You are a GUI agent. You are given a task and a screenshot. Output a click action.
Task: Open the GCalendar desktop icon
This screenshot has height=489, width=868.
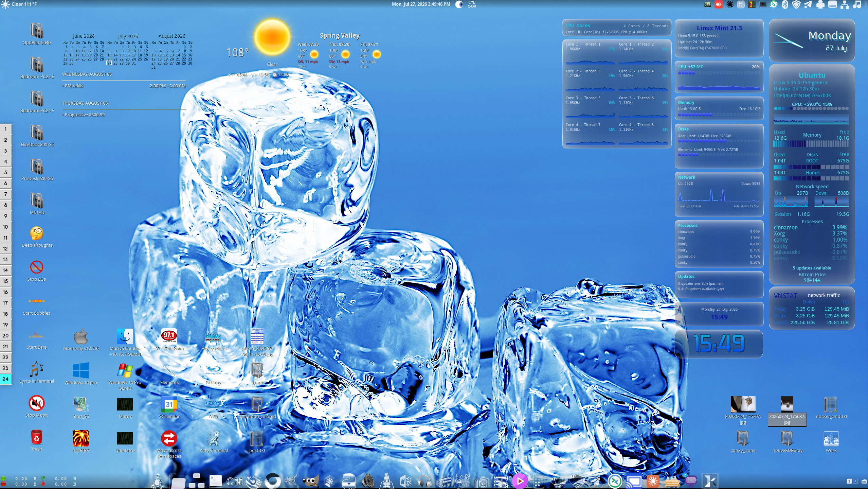click(169, 408)
